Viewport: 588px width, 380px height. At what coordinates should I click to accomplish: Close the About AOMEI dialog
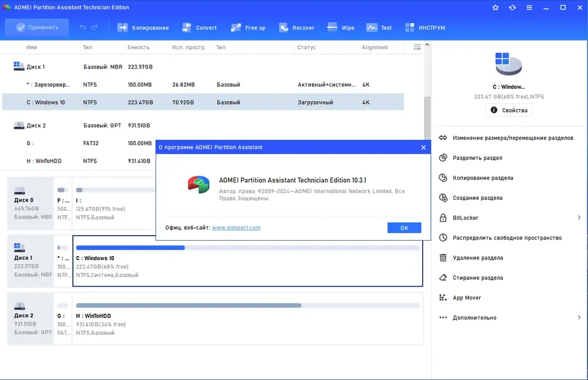(423, 147)
